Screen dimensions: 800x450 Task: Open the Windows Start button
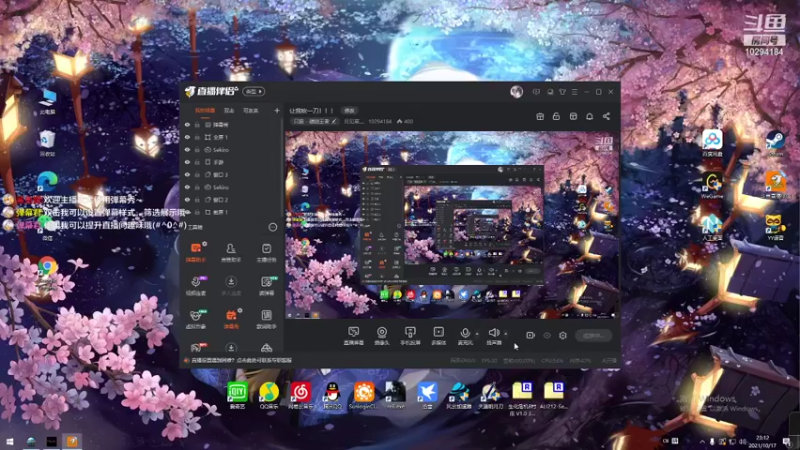[x=10, y=441]
